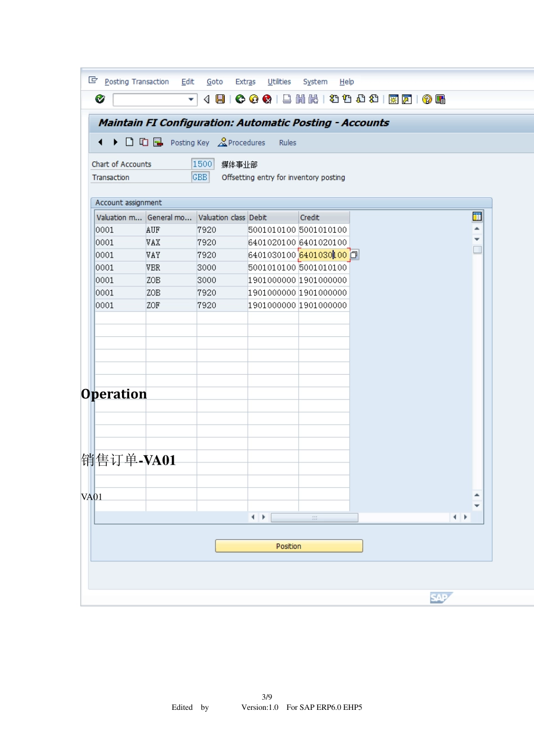Image resolution: width=534 pixels, height=756 pixels.
Task: Collapse the command field with the triangle icon
Action: tap(206, 100)
